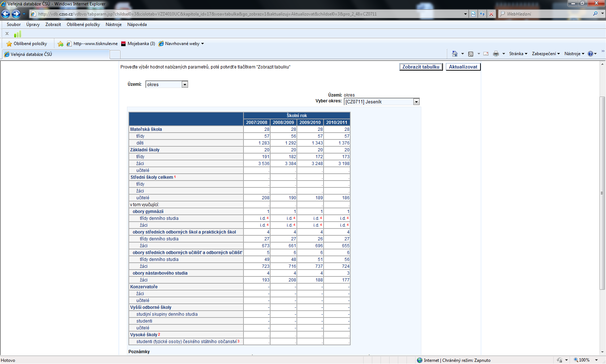Click the Střední školy celkem row label

151,177
